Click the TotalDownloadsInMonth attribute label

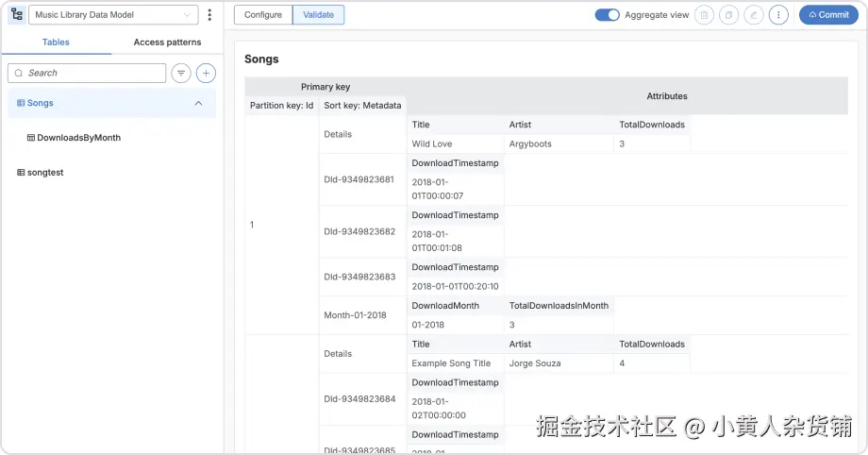coord(559,306)
